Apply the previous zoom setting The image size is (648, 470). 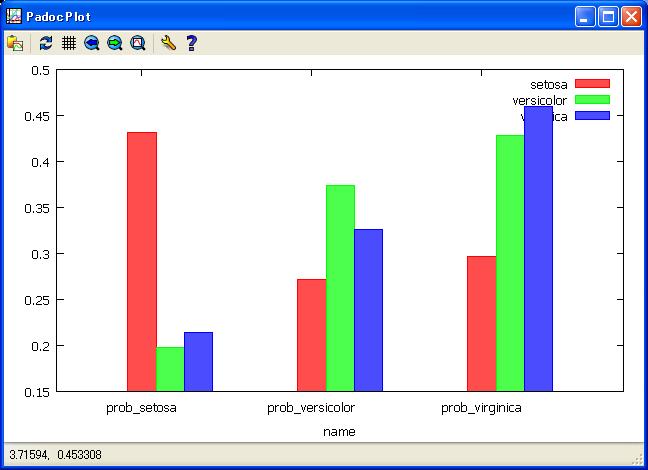pyautogui.click(x=92, y=43)
